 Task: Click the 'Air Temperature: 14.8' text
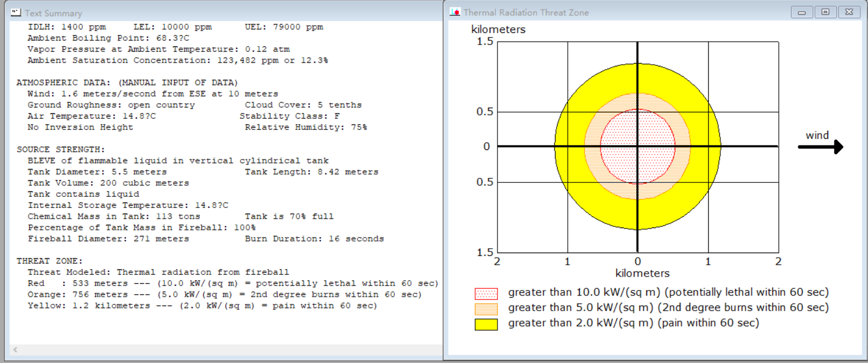tap(92, 116)
